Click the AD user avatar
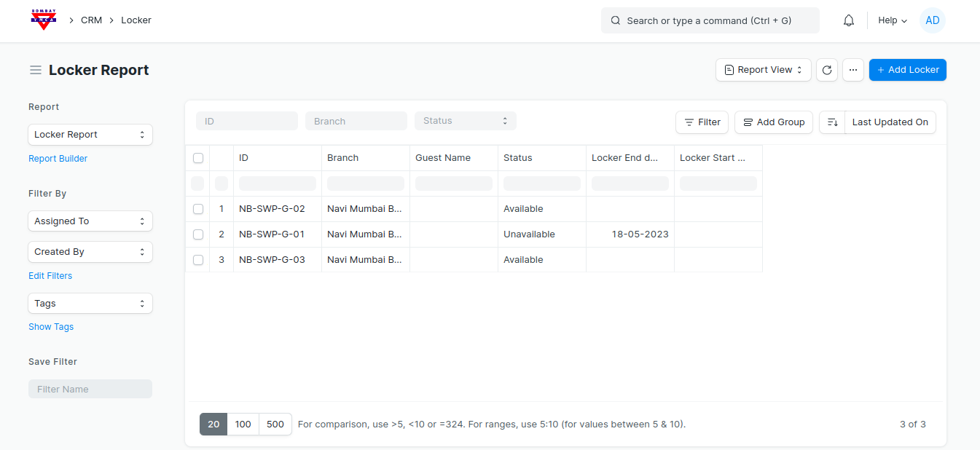 [x=932, y=20]
